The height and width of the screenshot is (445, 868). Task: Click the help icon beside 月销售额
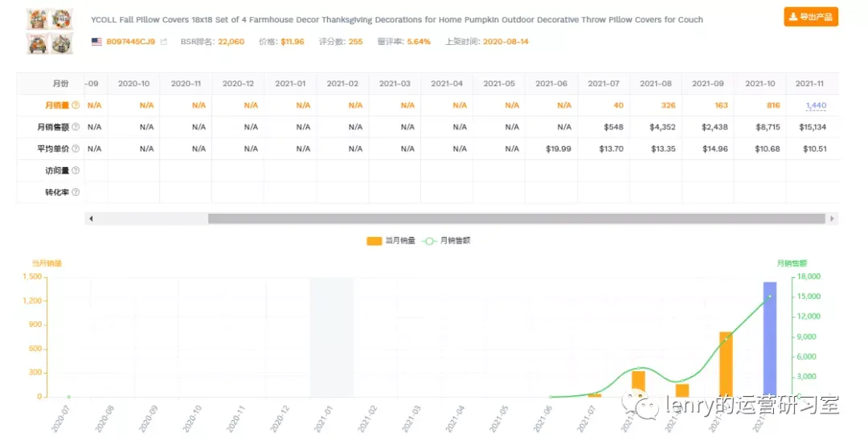[x=76, y=127]
